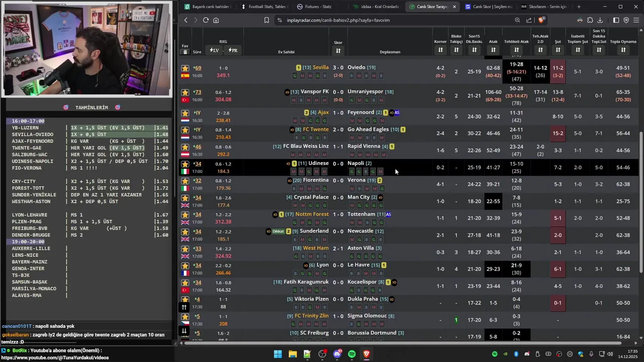The height and width of the screenshot is (362, 644).
Task: Open Brave Shields lion icon
Action: [x=541, y=20]
